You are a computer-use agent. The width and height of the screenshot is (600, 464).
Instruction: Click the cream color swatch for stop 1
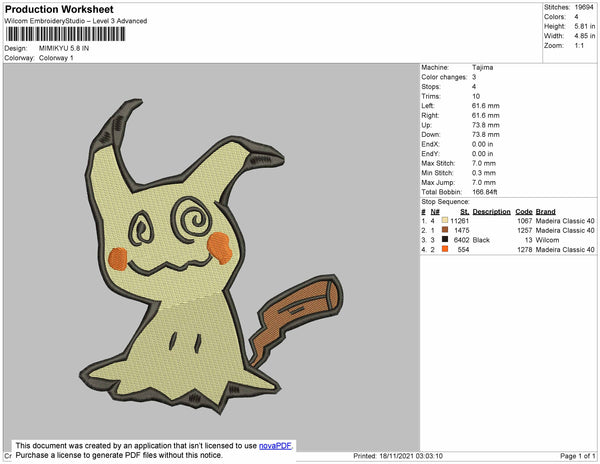(443, 220)
